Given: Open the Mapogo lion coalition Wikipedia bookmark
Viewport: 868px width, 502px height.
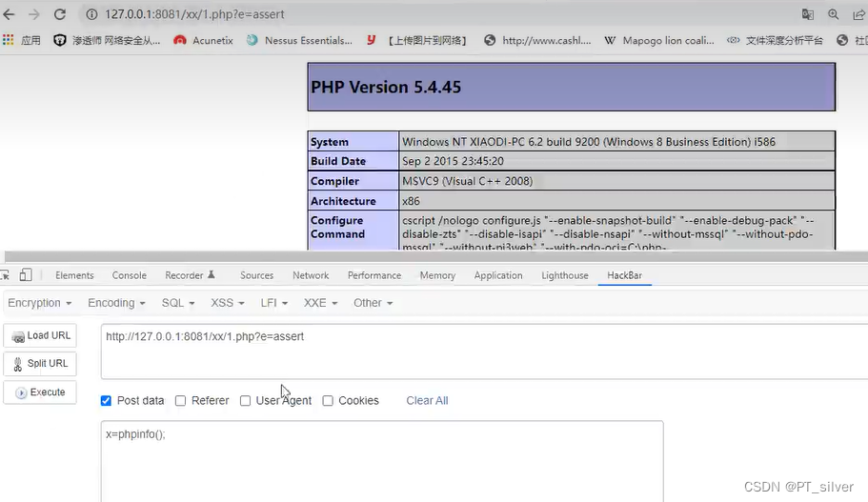Looking at the screenshot, I should pos(659,40).
